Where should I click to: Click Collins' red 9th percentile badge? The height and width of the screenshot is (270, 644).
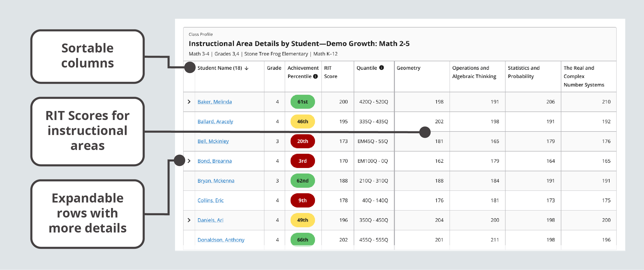[x=303, y=200]
